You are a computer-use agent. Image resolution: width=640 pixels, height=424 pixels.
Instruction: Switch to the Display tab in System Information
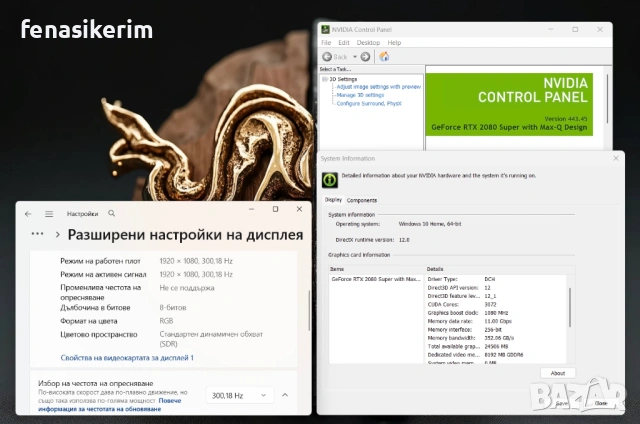click(x=333, y=200)
